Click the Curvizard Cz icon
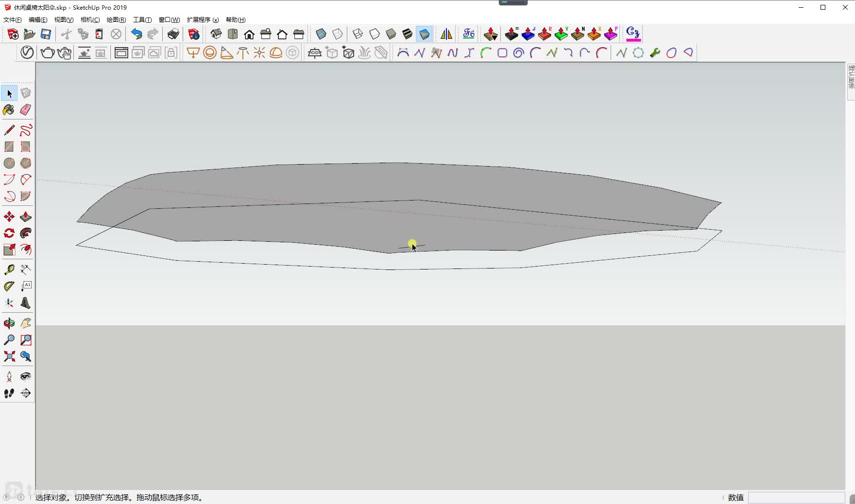Image resolution: width=855 pixels, height=504 pixels. pos(633,34)
